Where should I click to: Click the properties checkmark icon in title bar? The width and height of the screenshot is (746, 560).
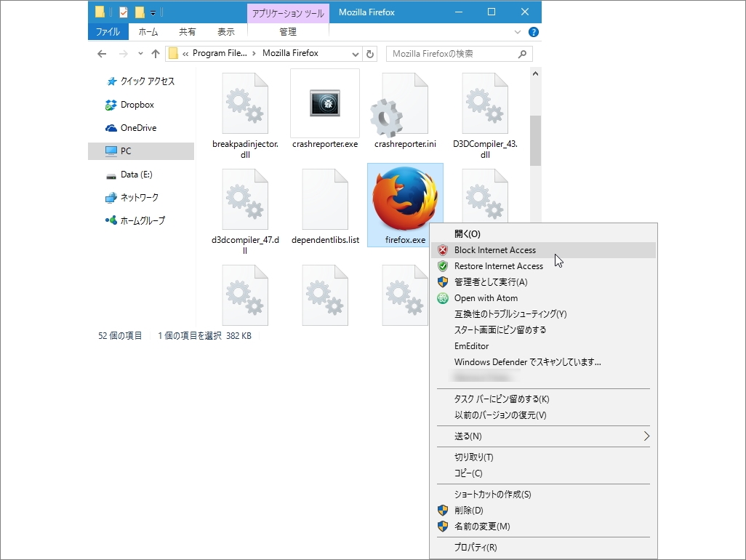click(x=123, y=12)
